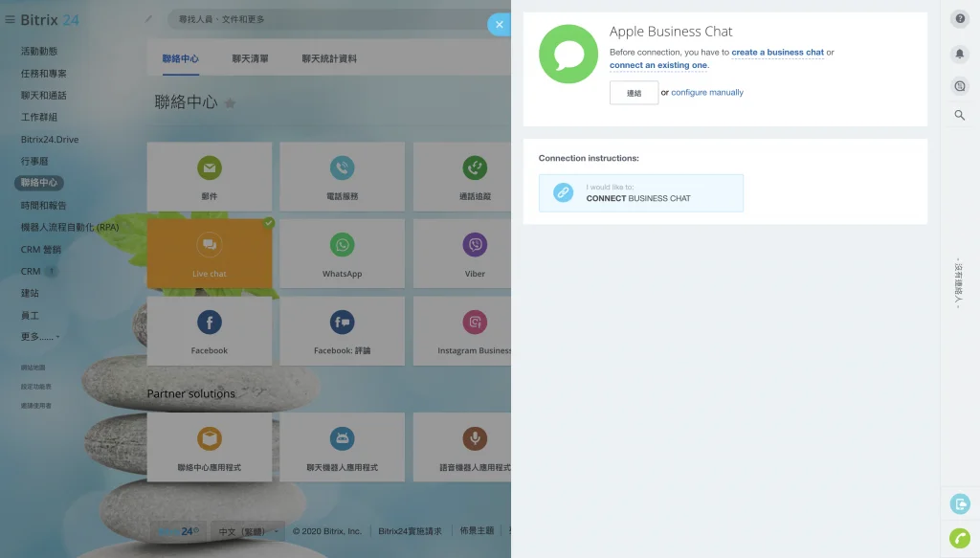Toggle the hamburger menu beside Bitrix 24
980x558 pixels.
(11, 20)
